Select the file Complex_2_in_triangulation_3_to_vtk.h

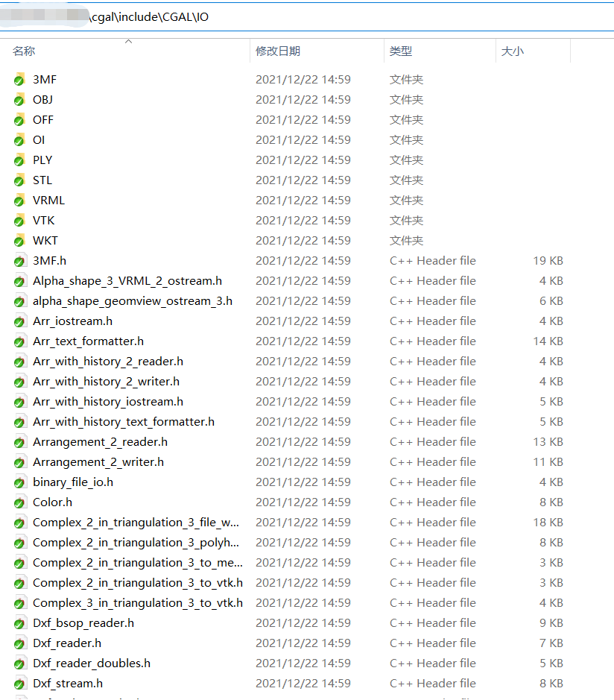point(137,583)
